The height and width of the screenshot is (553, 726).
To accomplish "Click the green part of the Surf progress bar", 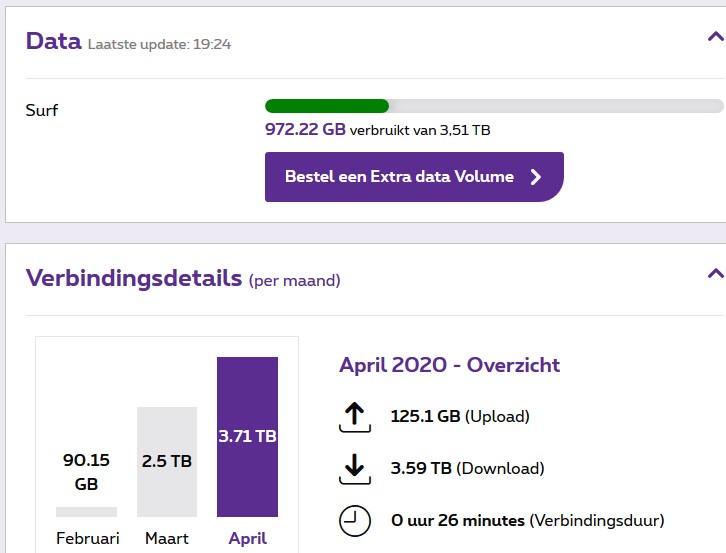I will click(x=326, y=106).
